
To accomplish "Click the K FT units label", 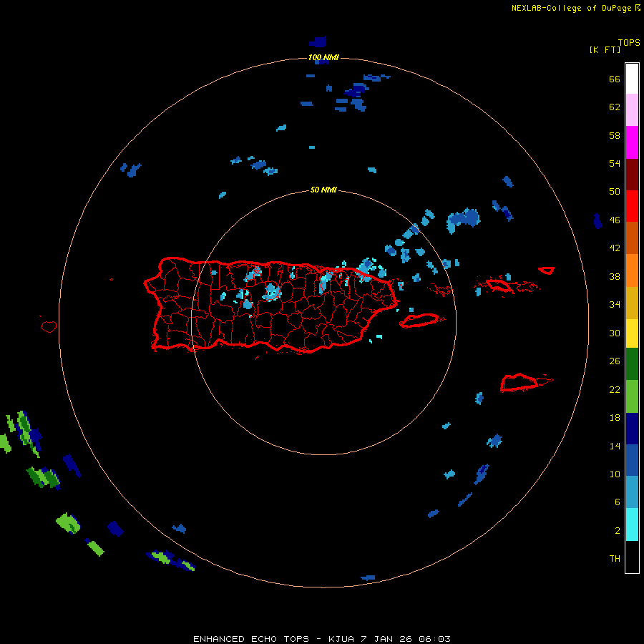I will coord(605,49).
